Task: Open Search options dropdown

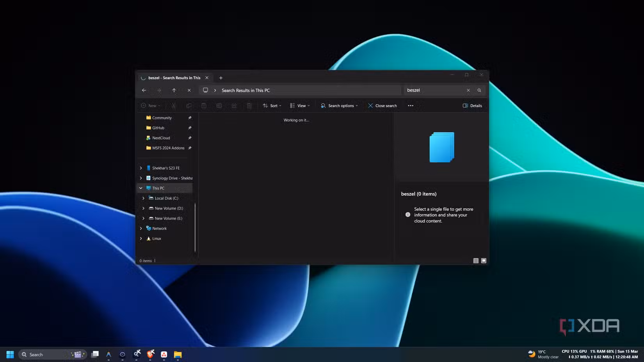Action: pos(339,106)
